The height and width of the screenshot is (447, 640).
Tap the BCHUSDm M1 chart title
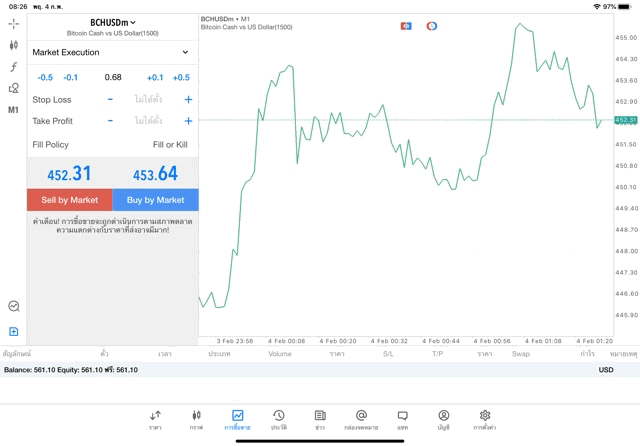pos(225,19)
